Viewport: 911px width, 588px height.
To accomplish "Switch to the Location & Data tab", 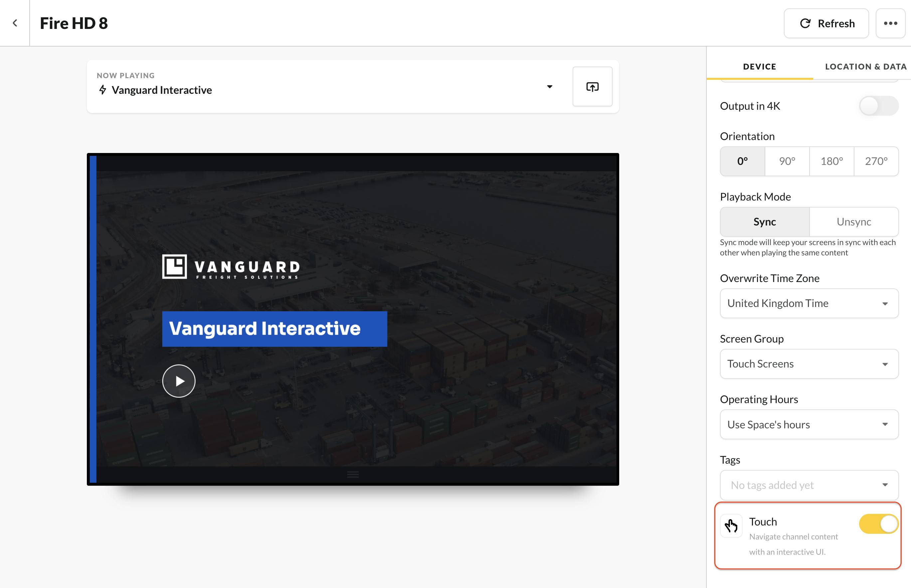I will pos(866,67).
